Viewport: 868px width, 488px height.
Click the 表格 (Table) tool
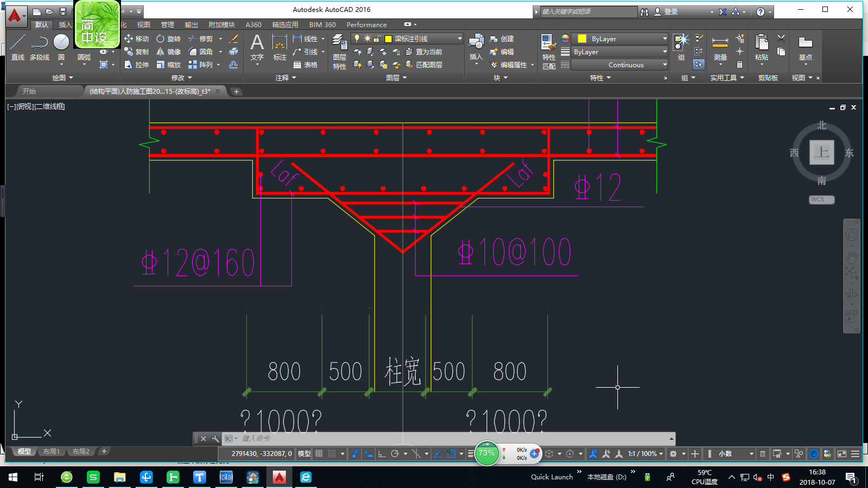305,65
